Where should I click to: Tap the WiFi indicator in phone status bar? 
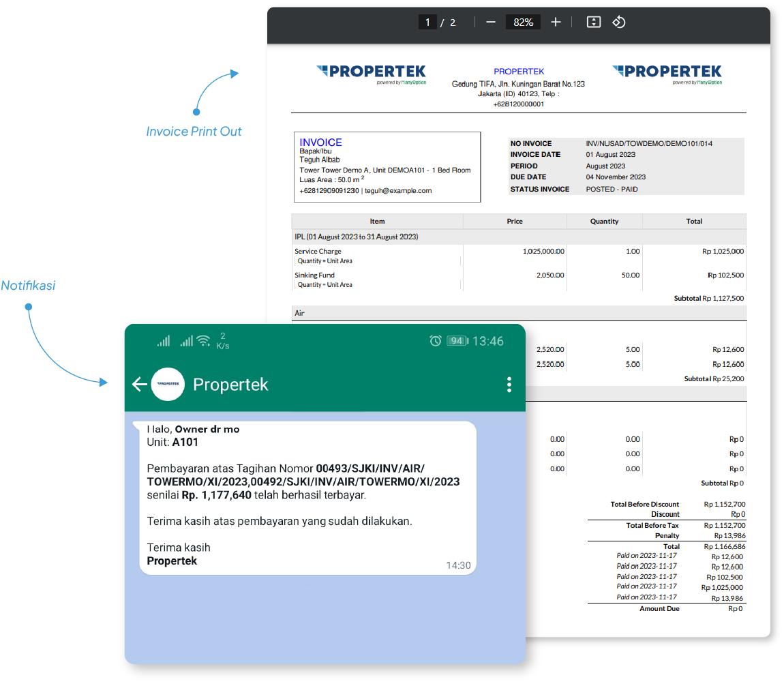pyautogui.click(x=202, y=340)
